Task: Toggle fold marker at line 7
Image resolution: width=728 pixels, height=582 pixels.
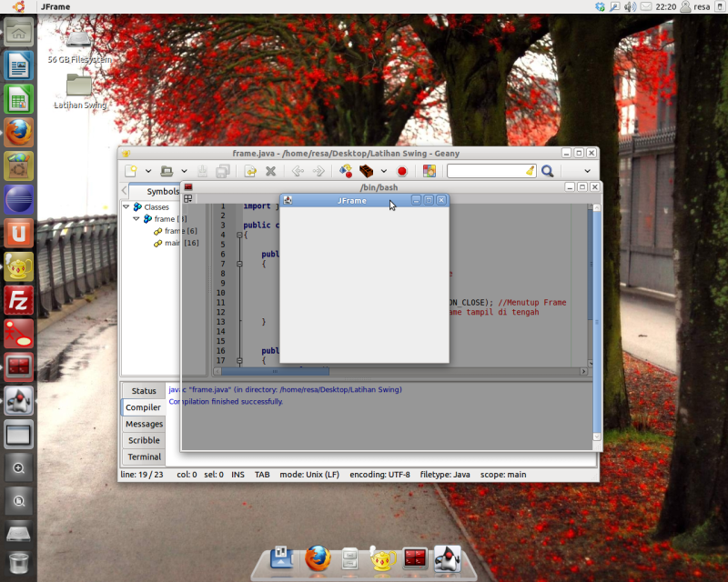Action: [239, 264]
